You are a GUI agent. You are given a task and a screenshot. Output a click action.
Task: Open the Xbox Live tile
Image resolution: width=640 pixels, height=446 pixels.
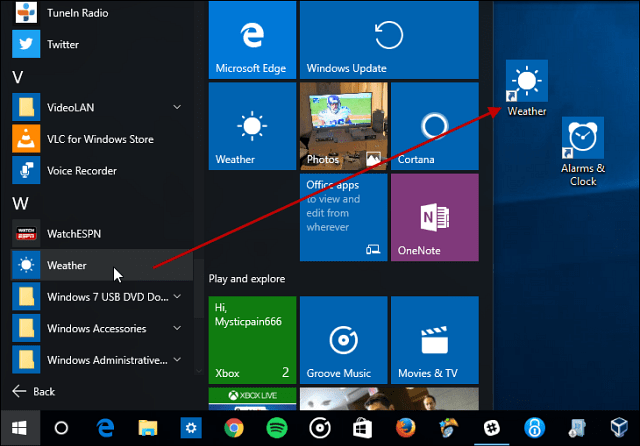tap(252, 399)
